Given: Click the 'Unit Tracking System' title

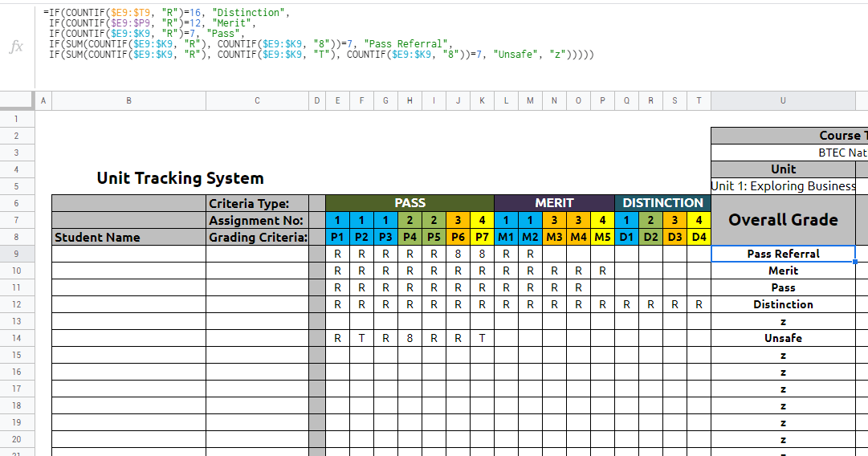Looking at the screenshot, I should coord(181,178).
